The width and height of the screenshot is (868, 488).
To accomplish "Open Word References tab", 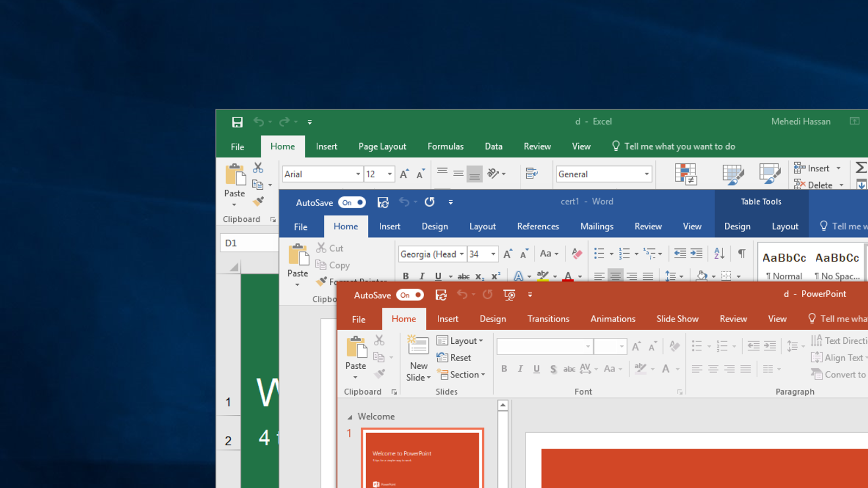I will pos(538,227).
